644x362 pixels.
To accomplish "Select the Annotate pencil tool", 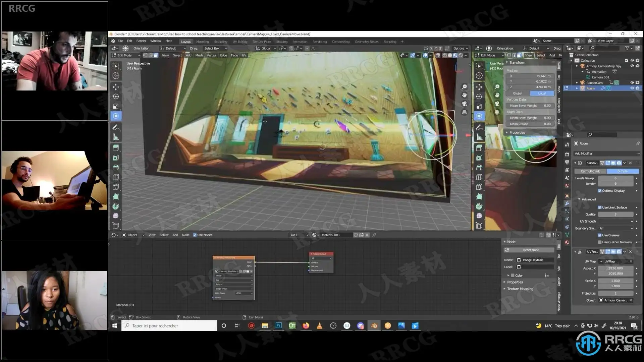I will click(x=116, y=127).
